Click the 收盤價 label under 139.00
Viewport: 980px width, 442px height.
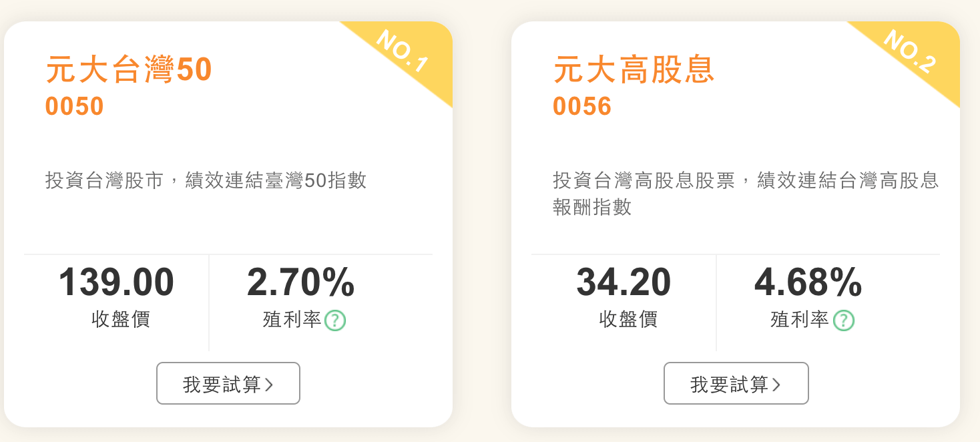(x=121, y=320)
